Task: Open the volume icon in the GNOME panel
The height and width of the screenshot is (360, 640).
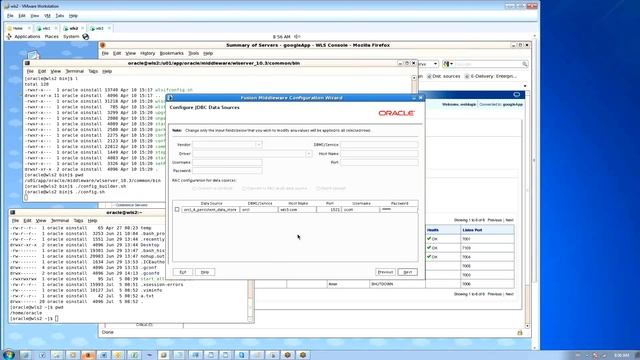Action: click(297, 37)
